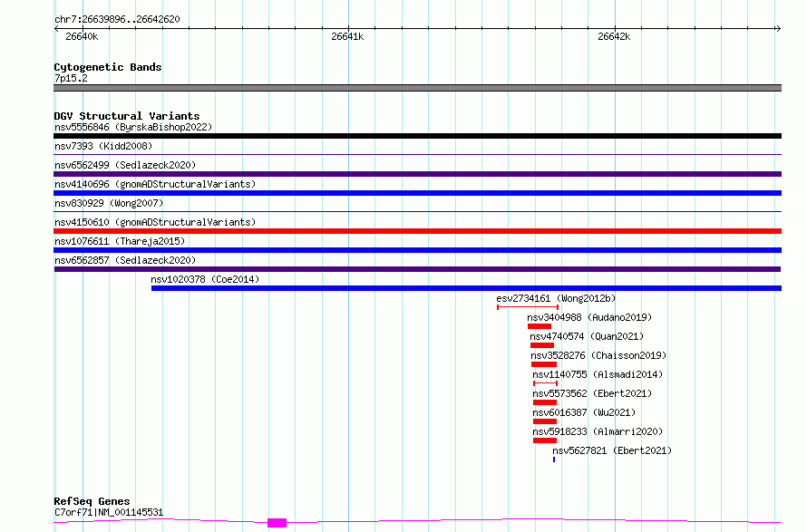Open the nsv6562857 (Sedlazeck2020) label

point(125,260)
